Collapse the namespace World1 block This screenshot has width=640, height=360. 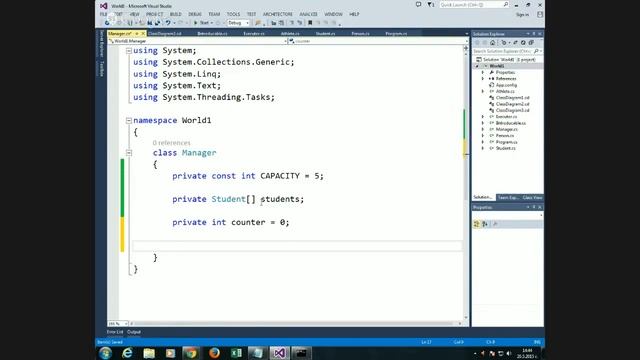pyautogui.click(x=129, y=120)
